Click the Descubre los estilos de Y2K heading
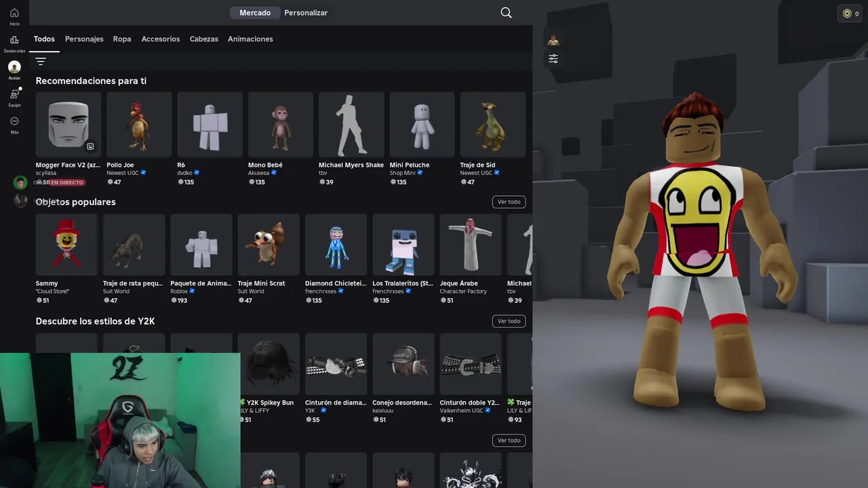The height and width of the screenshot is (488, 868). click(96, 321)
